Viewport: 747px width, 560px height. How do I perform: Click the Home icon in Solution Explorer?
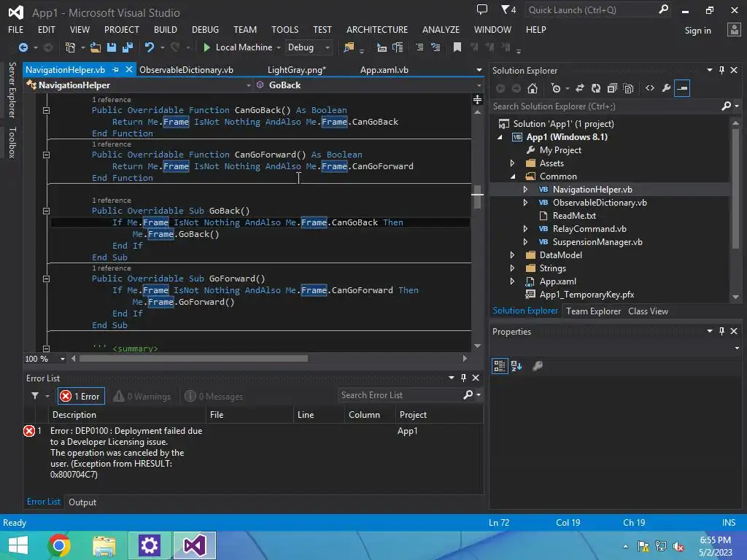pyautogui.click(x=532, y=88)
